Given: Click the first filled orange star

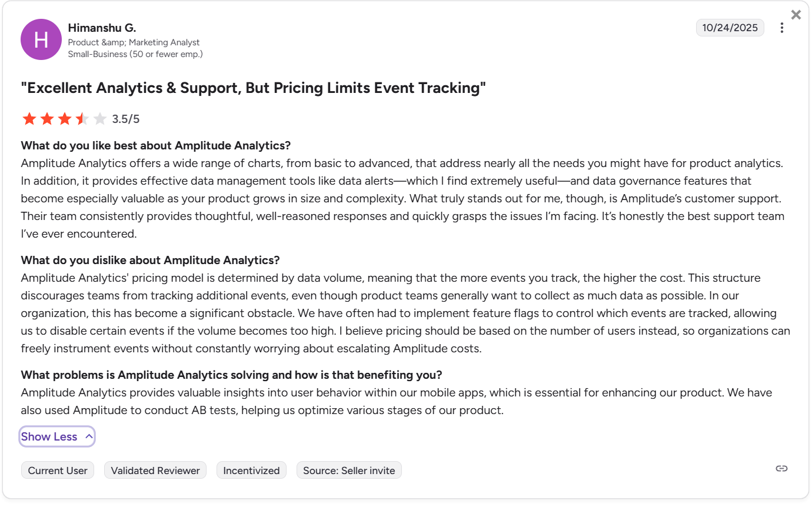Looking at the screenshot, I should (x=29, y=119).
